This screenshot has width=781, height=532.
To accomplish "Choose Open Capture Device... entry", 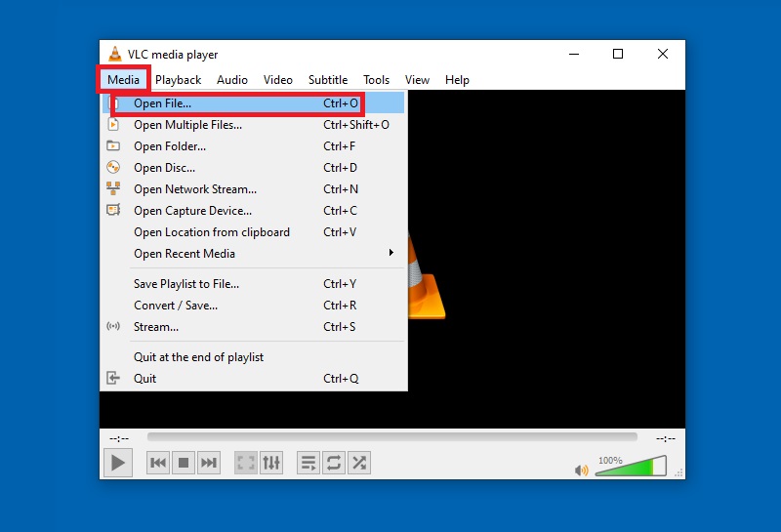I will [x=254, y=210].
